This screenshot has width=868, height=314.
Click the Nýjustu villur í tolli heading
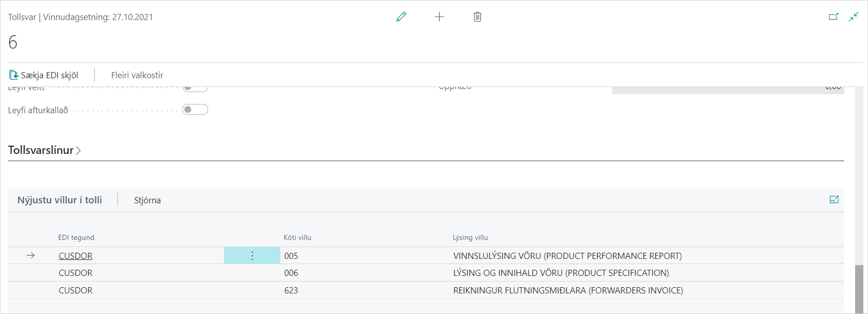click(x=60, y=200)
